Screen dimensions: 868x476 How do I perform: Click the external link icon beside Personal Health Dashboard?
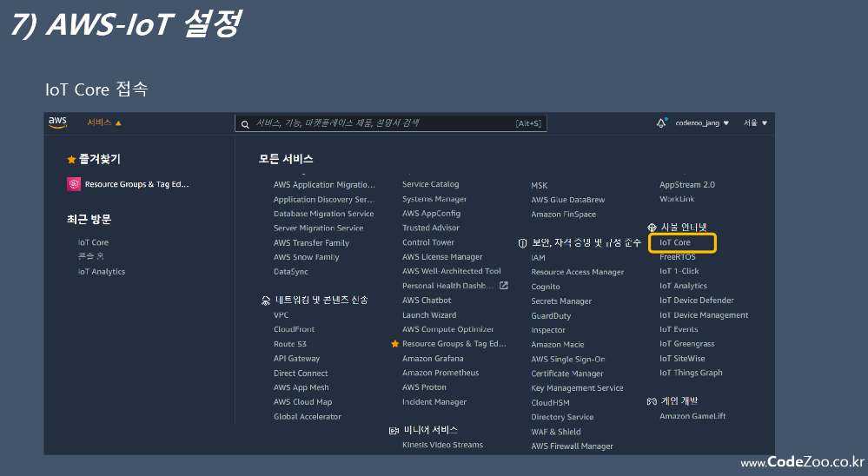[x=503, y=286]
